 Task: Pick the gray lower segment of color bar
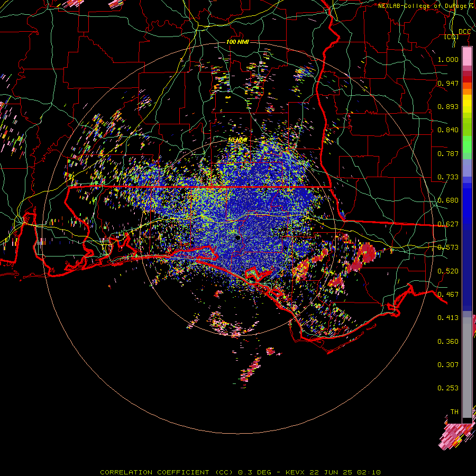467,368
